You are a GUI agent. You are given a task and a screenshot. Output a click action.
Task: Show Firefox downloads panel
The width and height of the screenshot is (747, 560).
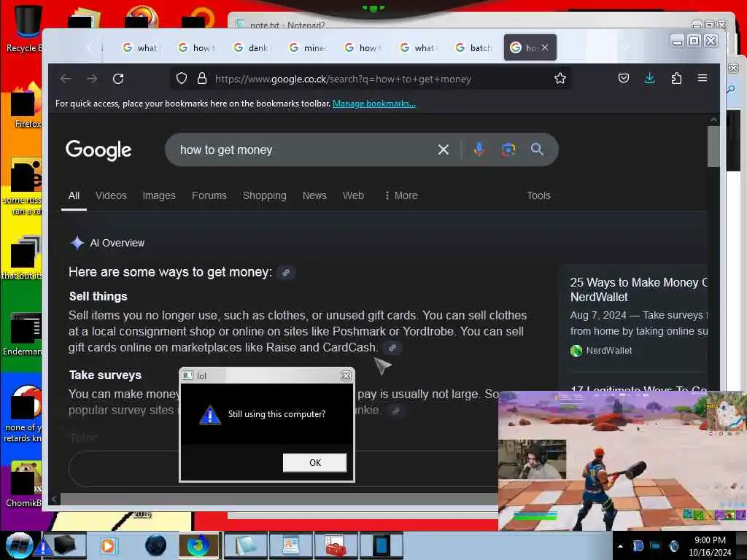[649, 78]
